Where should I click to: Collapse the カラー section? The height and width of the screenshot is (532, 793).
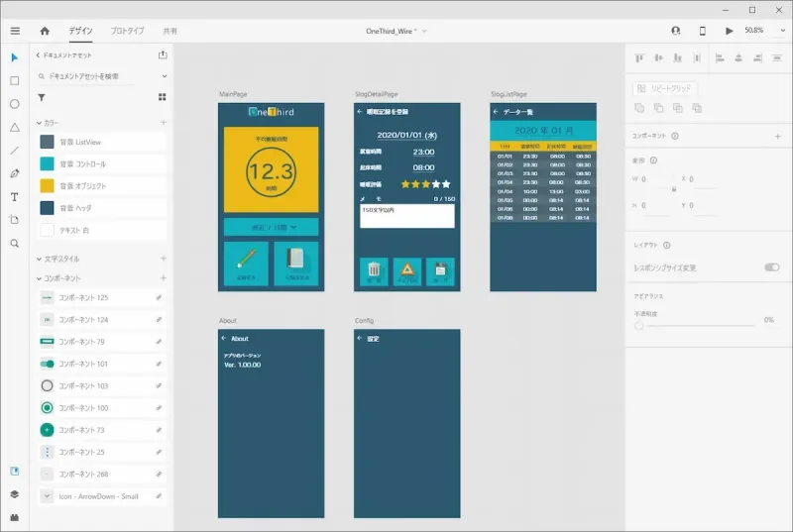[x=39, y=123]
